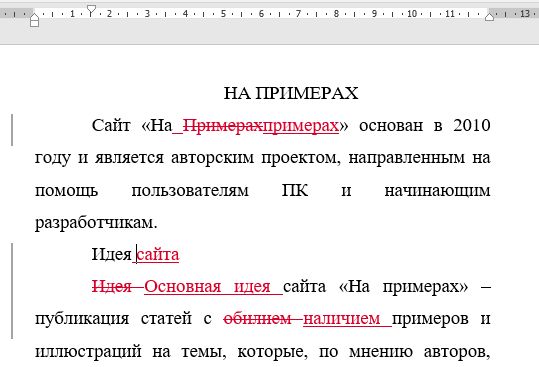This screenshot has width=539, height=367.
Task: Click the inserted word "наличием"
Action: coord(342,319)
